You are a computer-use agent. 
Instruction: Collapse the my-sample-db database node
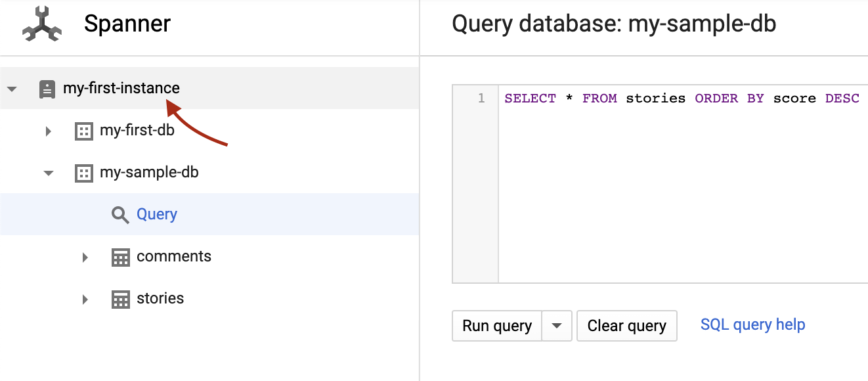[x=48, y=173]
